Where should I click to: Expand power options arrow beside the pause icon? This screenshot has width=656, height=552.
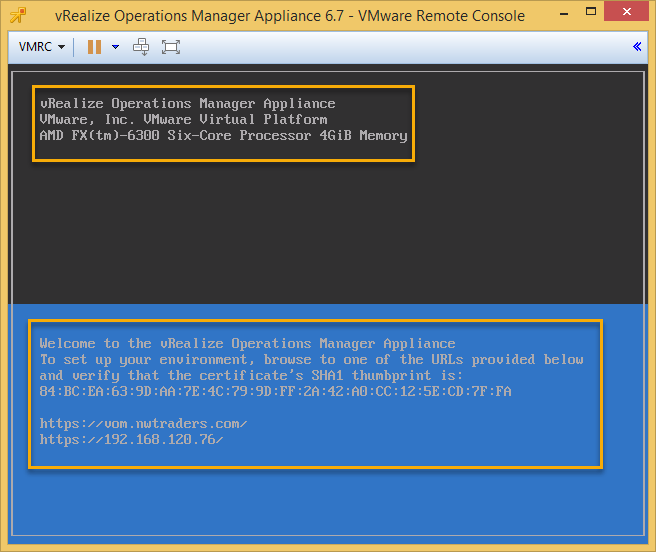(115, 47)
